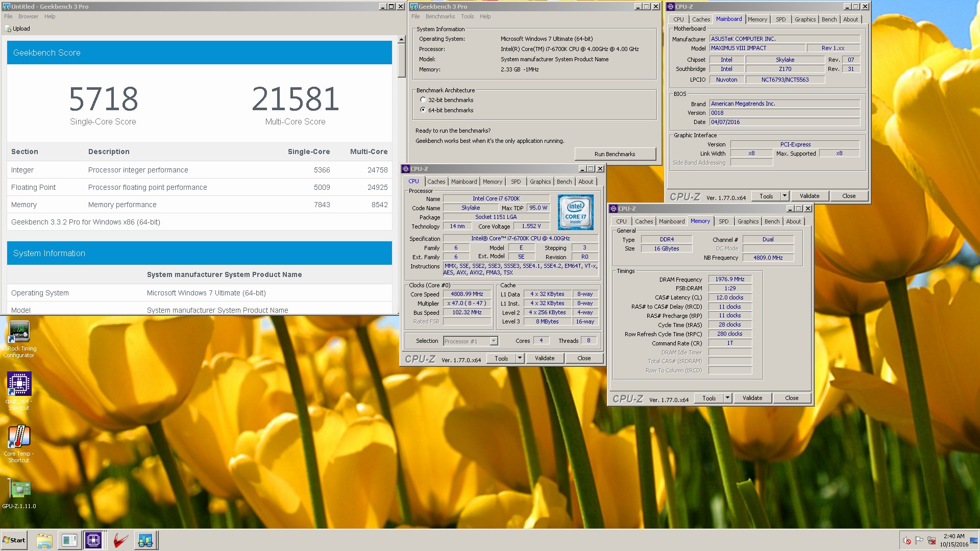Open Graphics tab in CPU-Z Mainboard window
Screen dimensions: 980x551
tap(805, 19)
